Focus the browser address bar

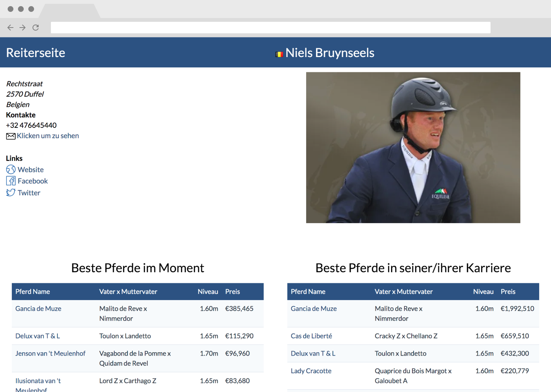(x=271, y=28)
